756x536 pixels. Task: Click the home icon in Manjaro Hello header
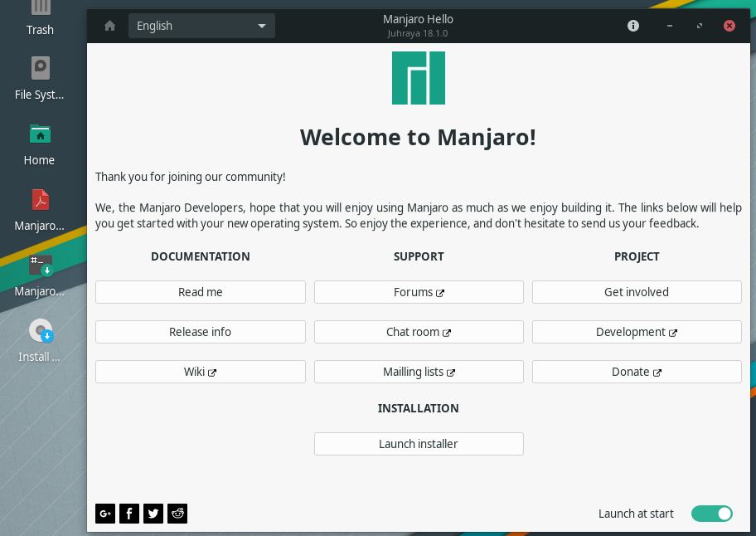pos(110,26)
